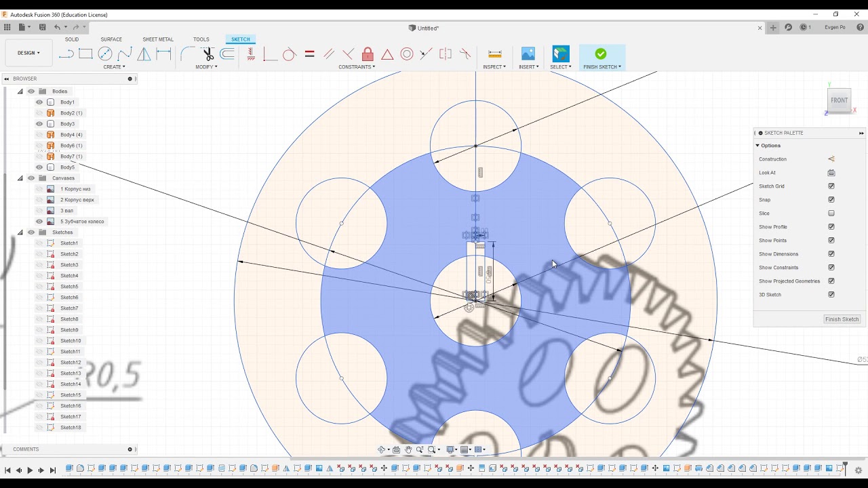
Task: Toggle the Sketch Grid checkbox
Action: 831,186
